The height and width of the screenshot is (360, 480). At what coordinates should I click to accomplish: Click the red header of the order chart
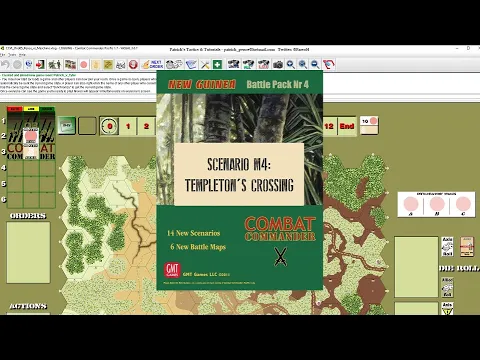[15, 109]
